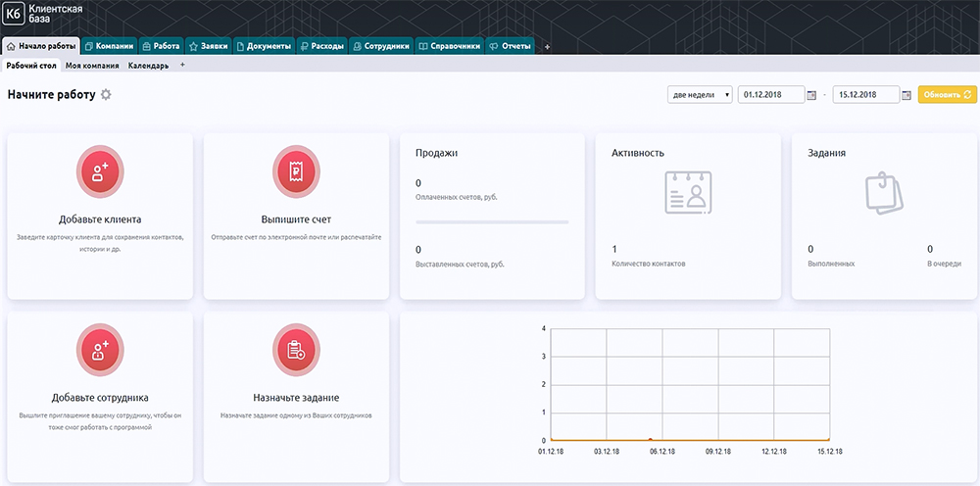Click the Выставленных счетов, руб. label

pyautogui.click(x=460, y=265)
